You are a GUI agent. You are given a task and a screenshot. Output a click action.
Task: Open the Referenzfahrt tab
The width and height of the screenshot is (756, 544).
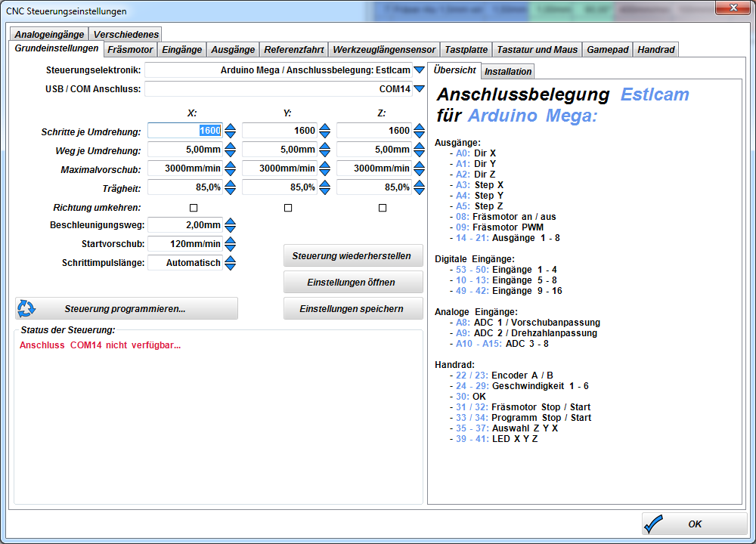pos(294,50)
